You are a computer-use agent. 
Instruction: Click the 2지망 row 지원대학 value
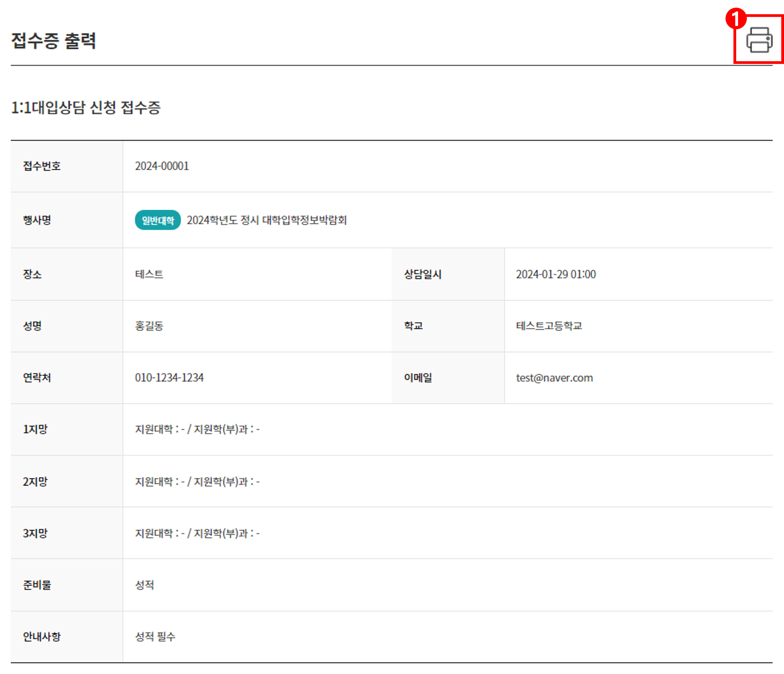[x=197, y=481]
